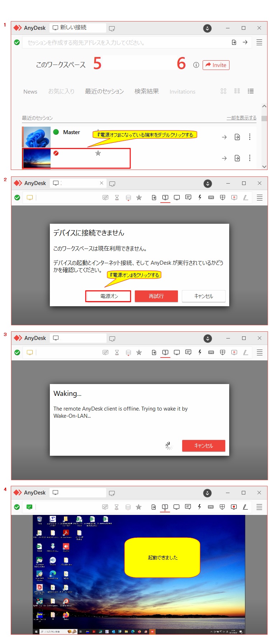
Task: Select the 新しい接続 window tab
Action: coord(78,28)
